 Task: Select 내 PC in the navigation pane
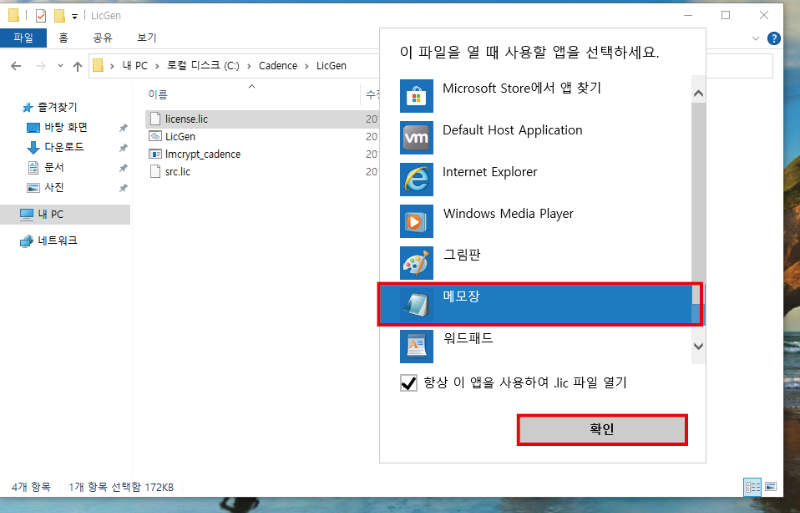[x=51, y=214]
